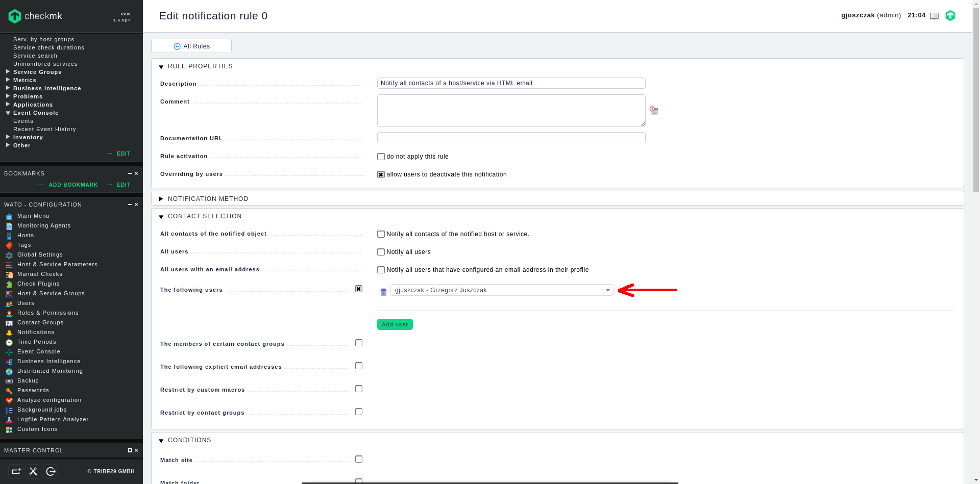Collapse the Rule Properties section
This screenshot has height=484, width=980.
[200, 66]
